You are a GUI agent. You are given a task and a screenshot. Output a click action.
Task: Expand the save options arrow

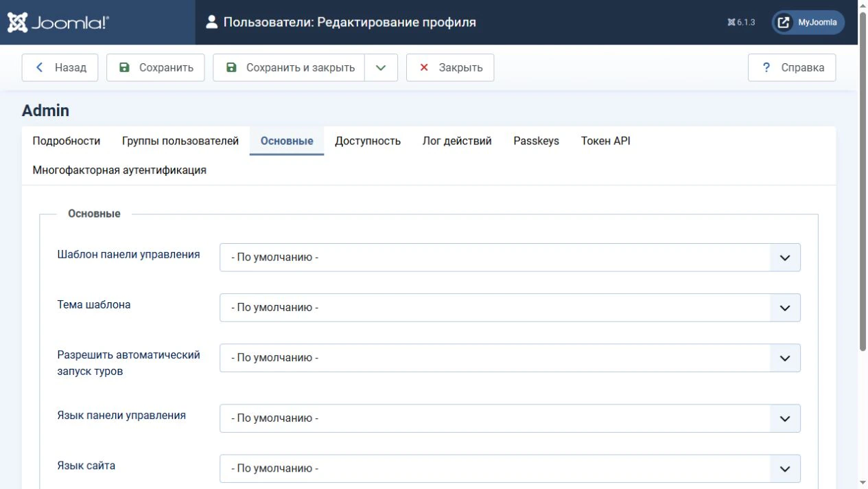coord(382,67)
